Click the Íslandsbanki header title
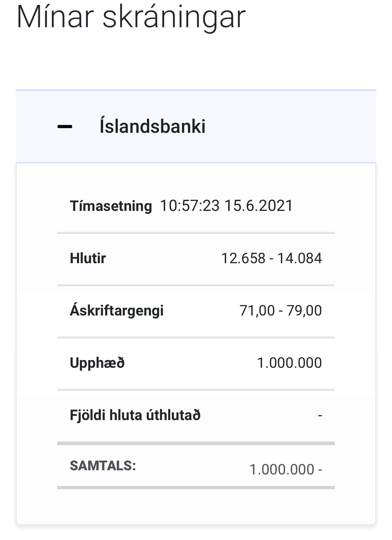Screen dimensions: 392x540 152,126
